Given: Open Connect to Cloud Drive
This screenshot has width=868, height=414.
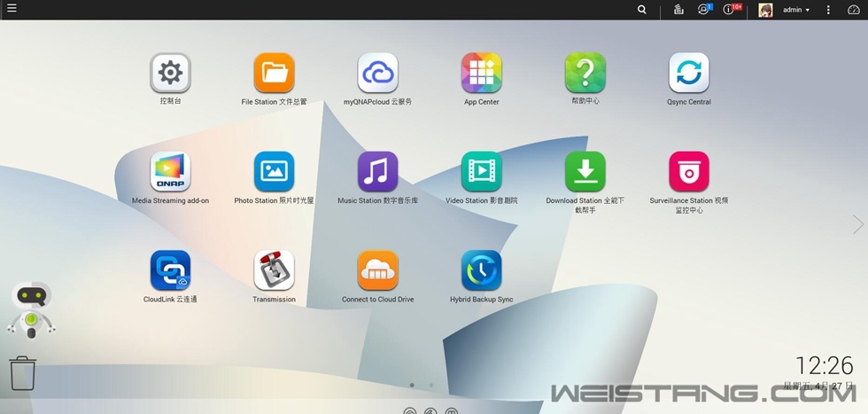Looking at the screenshot, I should pyautogui.click(x=377, y=269).
